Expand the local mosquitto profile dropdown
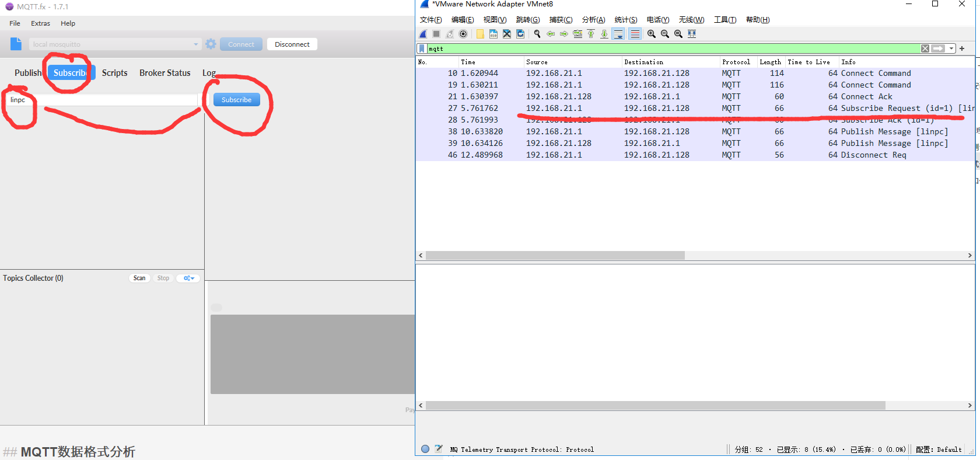Viewport: 980px width, 460px height. pos(195,44)
